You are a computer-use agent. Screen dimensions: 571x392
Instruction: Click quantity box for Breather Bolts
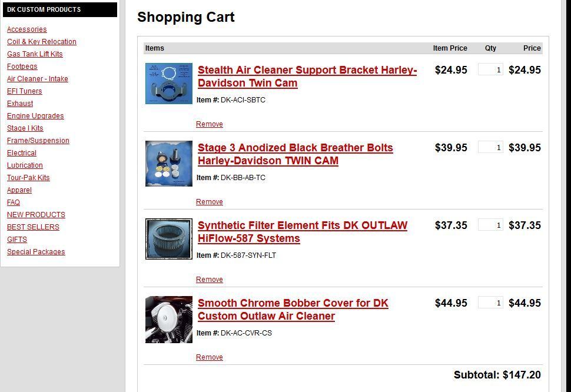490,147
